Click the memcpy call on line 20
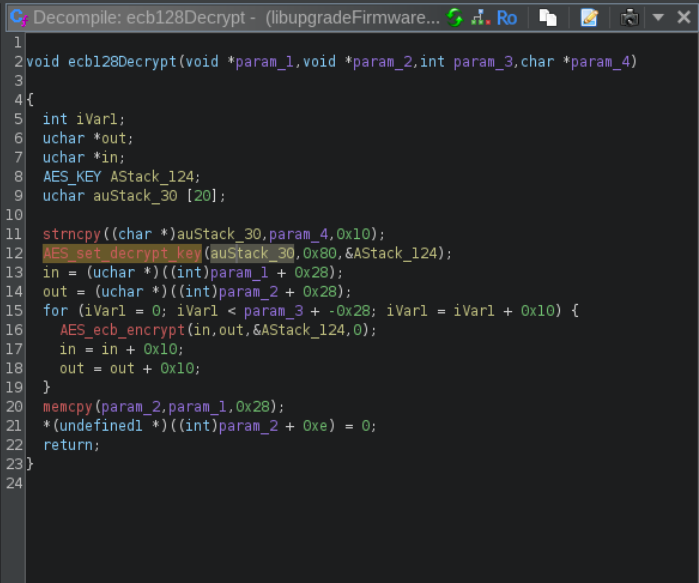 coord(67,406)
